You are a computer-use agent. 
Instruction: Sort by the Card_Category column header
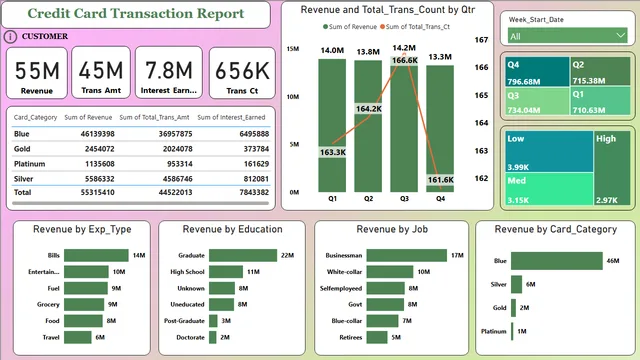point(36,118)
